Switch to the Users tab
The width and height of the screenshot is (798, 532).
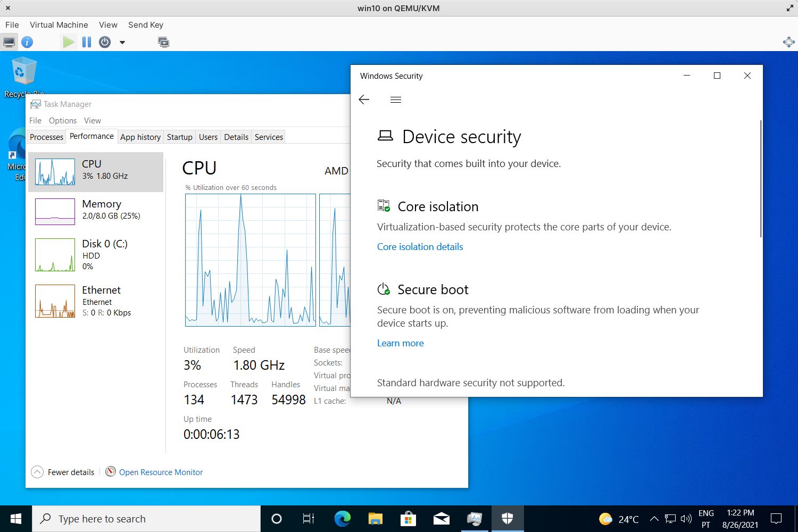[208, 137]
